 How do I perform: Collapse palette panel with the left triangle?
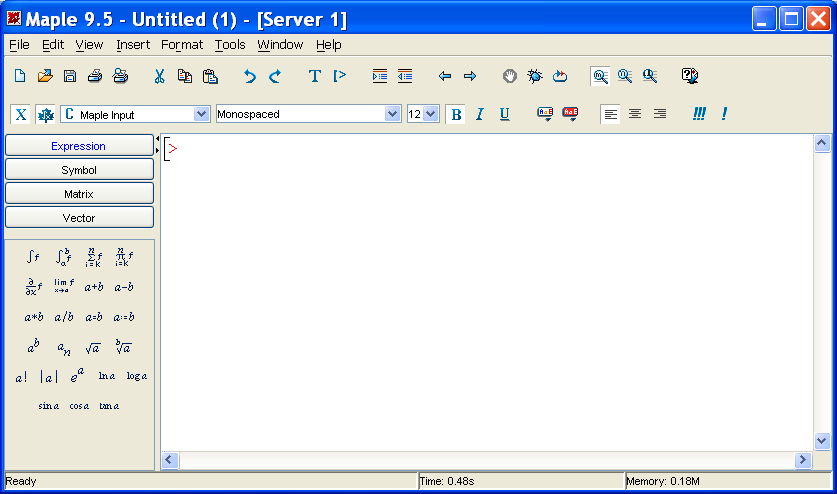tap(157, 139)
